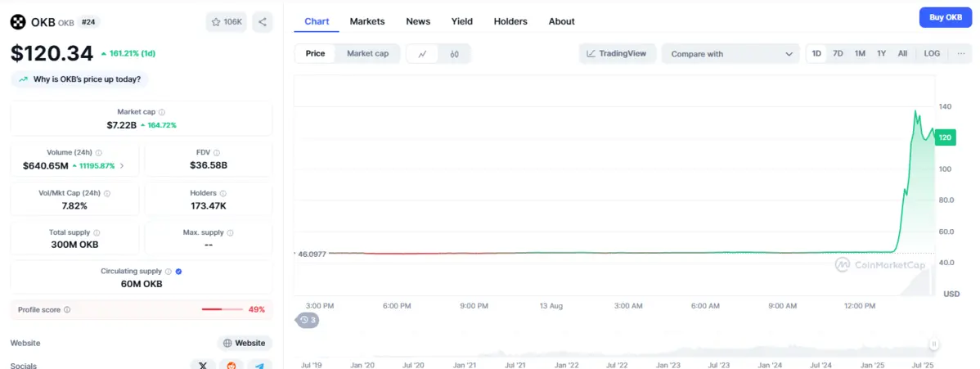Image resolution: width=980 pixels, height=369 pixels.
Task: Click the timeline range slider handle
Action: click(933, 344)
